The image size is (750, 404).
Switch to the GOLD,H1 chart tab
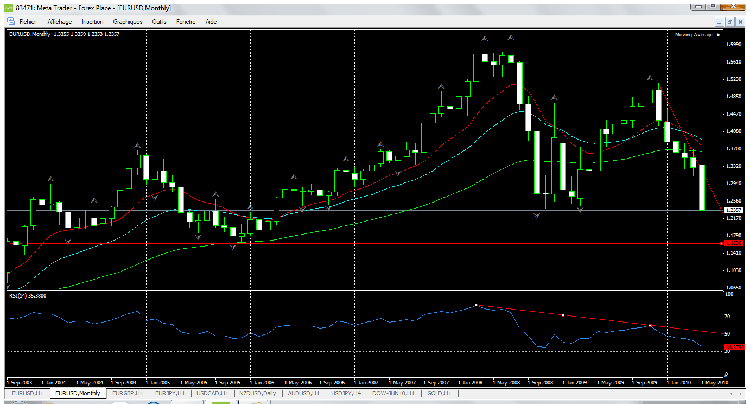pyautogui.click(x=435, y=394)
